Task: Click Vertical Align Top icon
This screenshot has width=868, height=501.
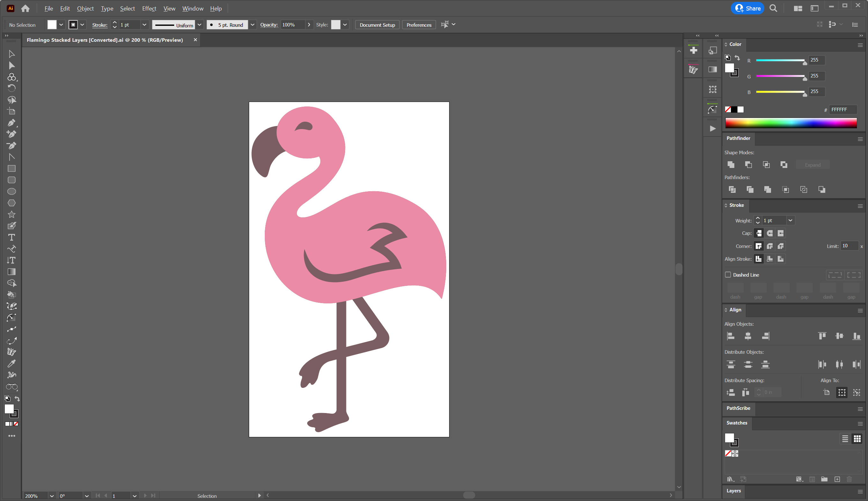Action: 822,336
